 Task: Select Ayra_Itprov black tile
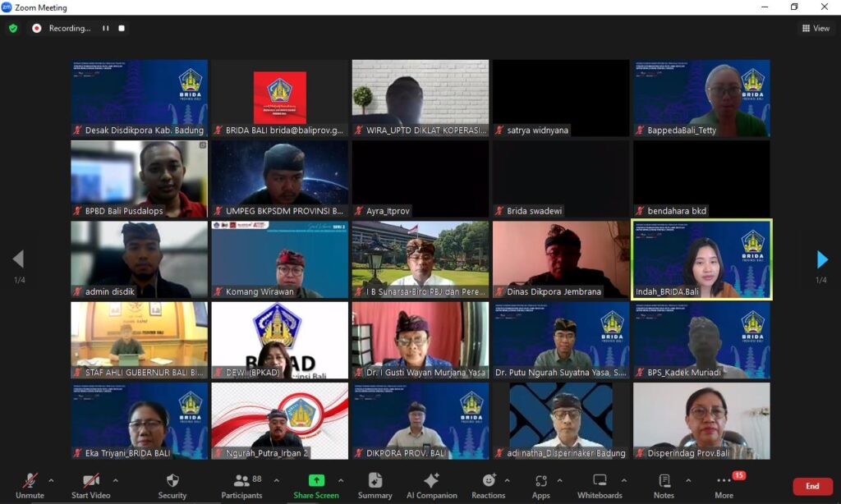(420, 179)
